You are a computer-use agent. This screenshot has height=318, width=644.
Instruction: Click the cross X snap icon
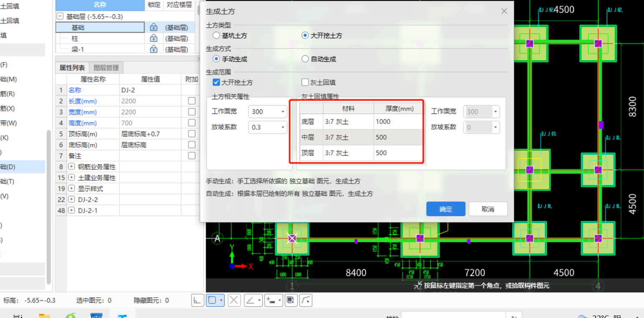(234, 300)
